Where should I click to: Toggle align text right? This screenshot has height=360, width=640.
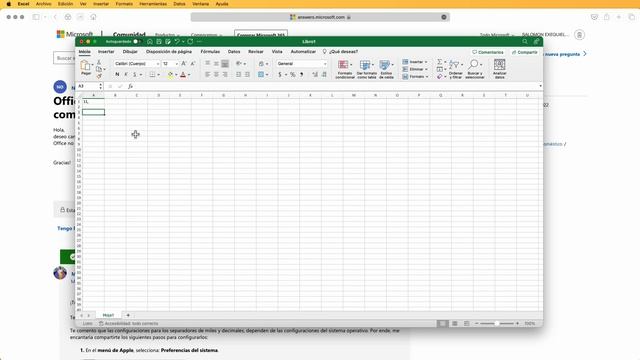click(225, 74)
